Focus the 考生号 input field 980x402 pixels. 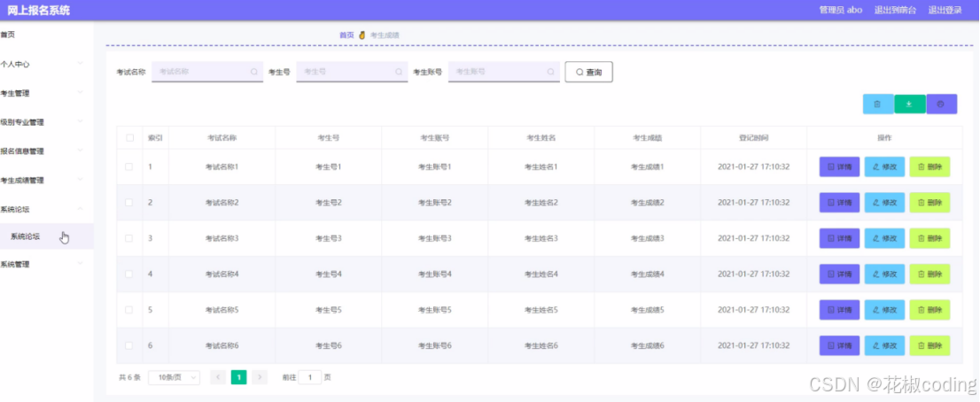[352, 72]
